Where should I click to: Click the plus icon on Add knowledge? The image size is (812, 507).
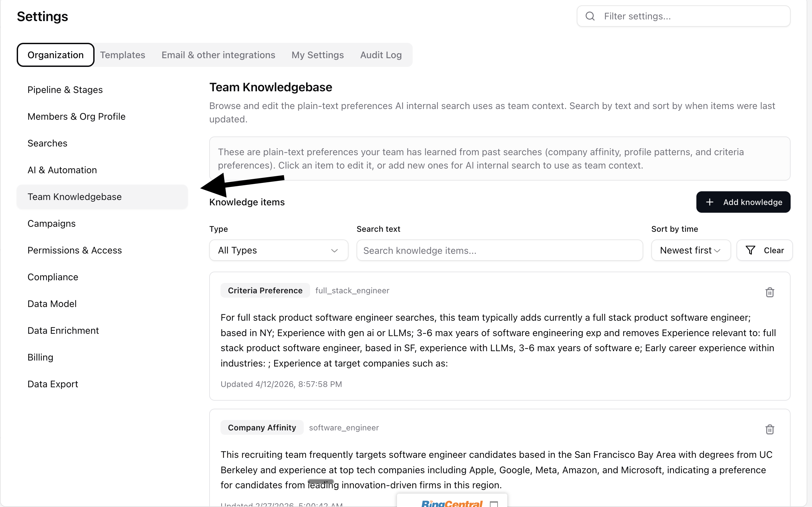point(709,202)
